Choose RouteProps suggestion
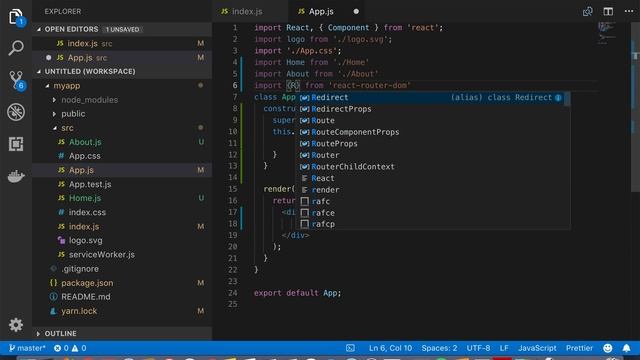The width and height of the screenshot is (640, 360). click(433, 144)
